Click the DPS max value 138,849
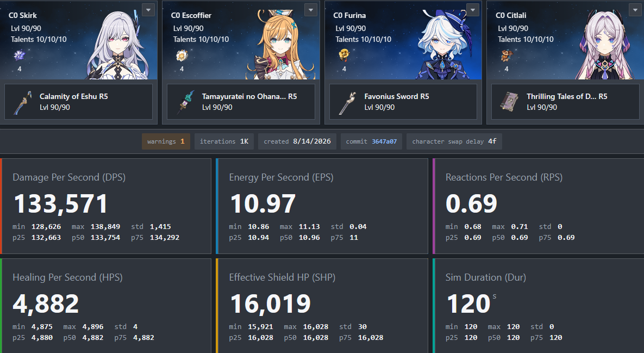Image resolution: width=644 pixels, height=353 pixels. [x=105, y=227]
